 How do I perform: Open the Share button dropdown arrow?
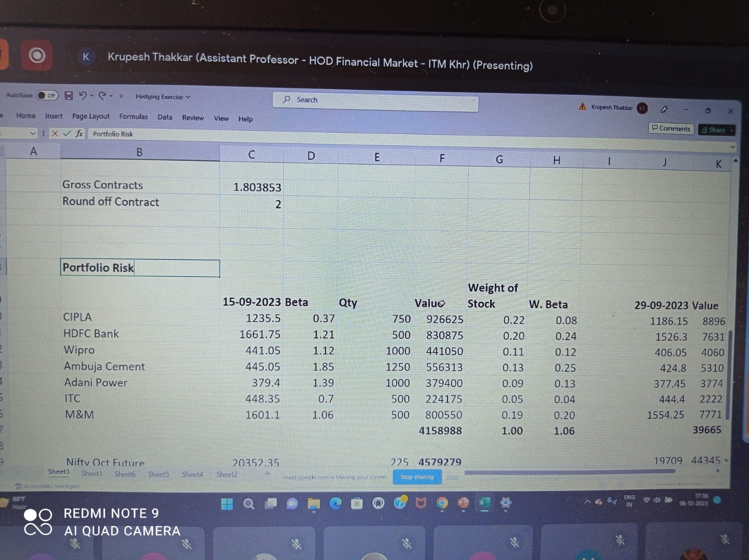coord(731,131)
